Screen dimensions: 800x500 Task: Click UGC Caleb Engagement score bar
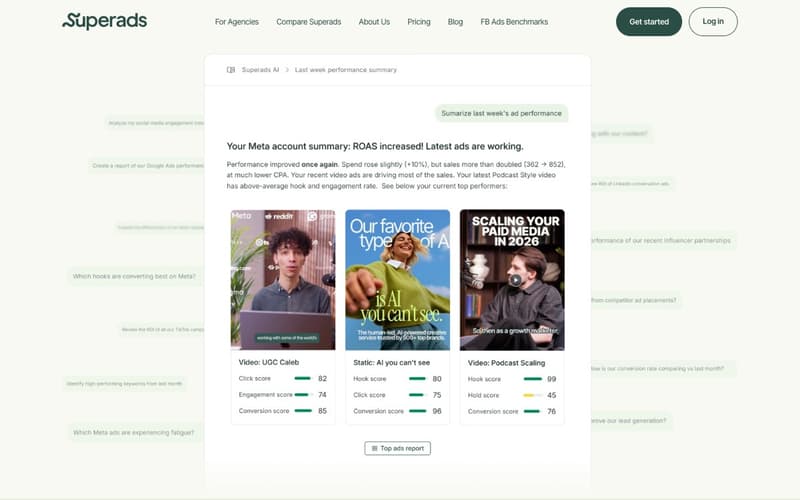pyautogui.click(x=303, y=394)
